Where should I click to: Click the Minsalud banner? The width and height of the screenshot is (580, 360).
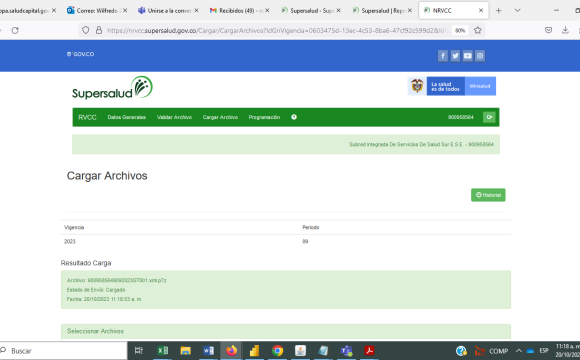(x=480, y=86)
